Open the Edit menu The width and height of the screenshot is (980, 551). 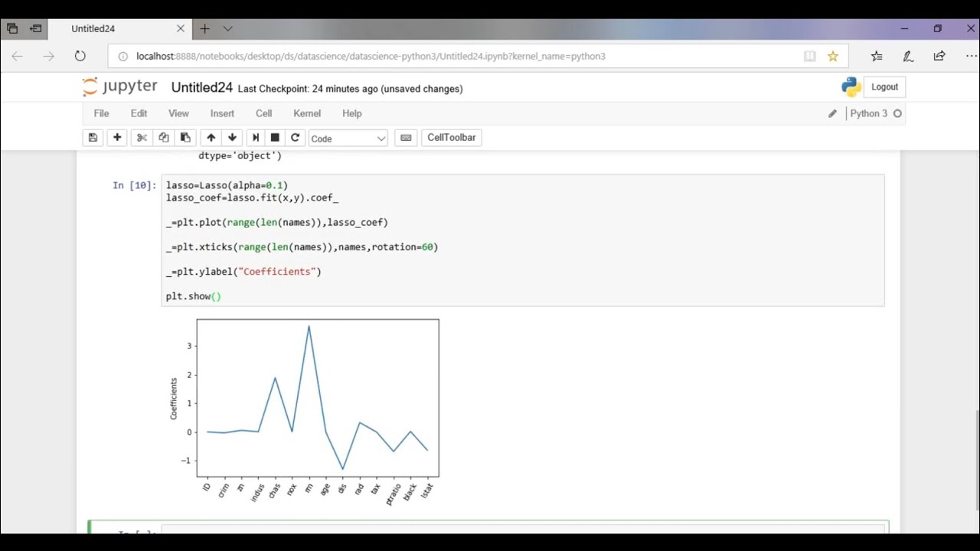click(x=139, y=113)
